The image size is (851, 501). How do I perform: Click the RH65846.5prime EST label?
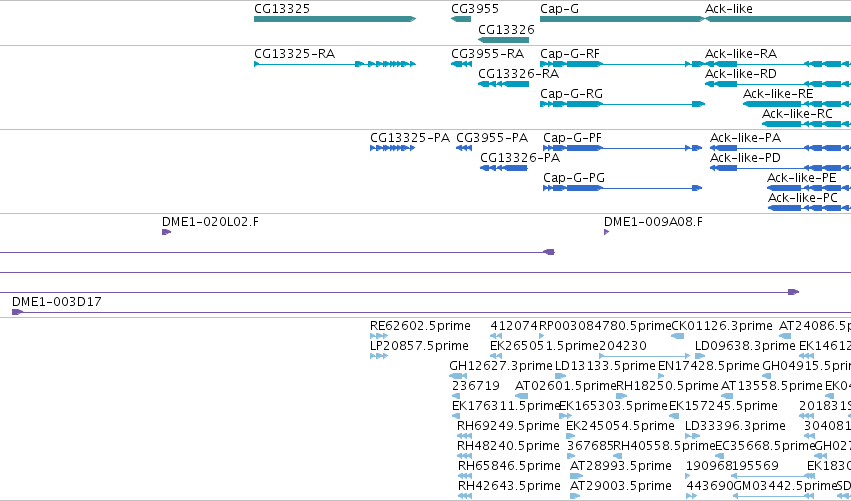tap(509, 466)
